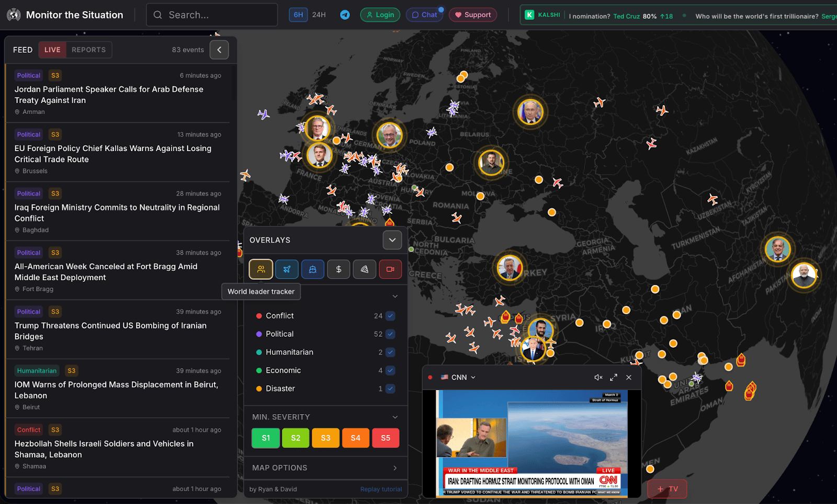
Task: Switch to the REPORTS tab
Action: click(89, 49)
